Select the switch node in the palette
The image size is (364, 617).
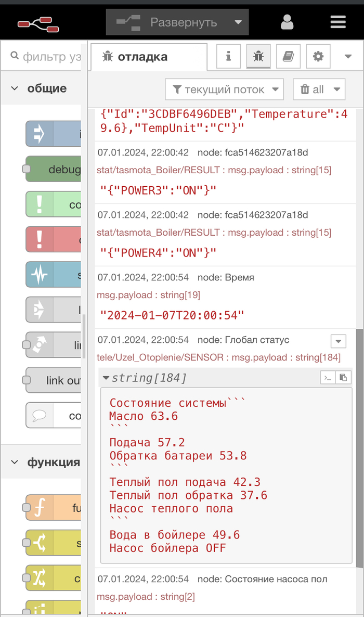54,543
